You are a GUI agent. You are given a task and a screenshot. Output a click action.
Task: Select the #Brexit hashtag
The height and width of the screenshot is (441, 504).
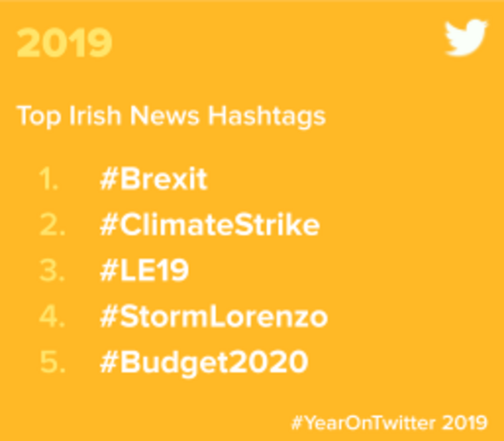pyautogui.click(x=154, y=178)
